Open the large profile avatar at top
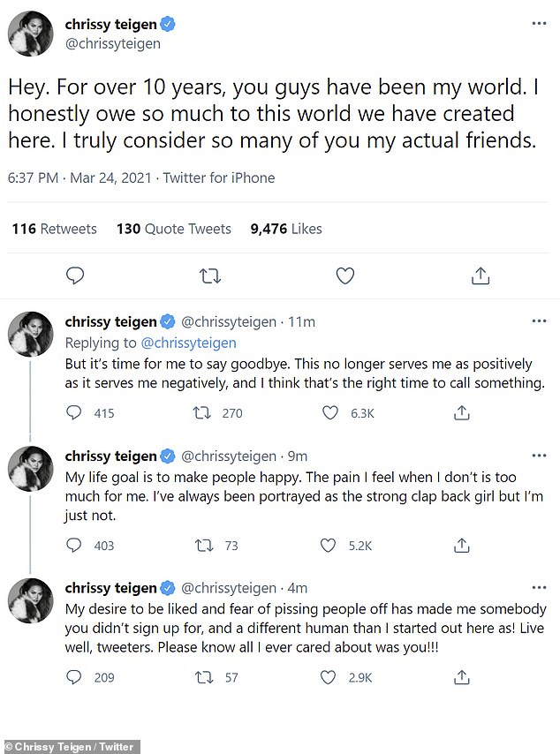Screen dimensions: 560x754 [x=31, y=34]
